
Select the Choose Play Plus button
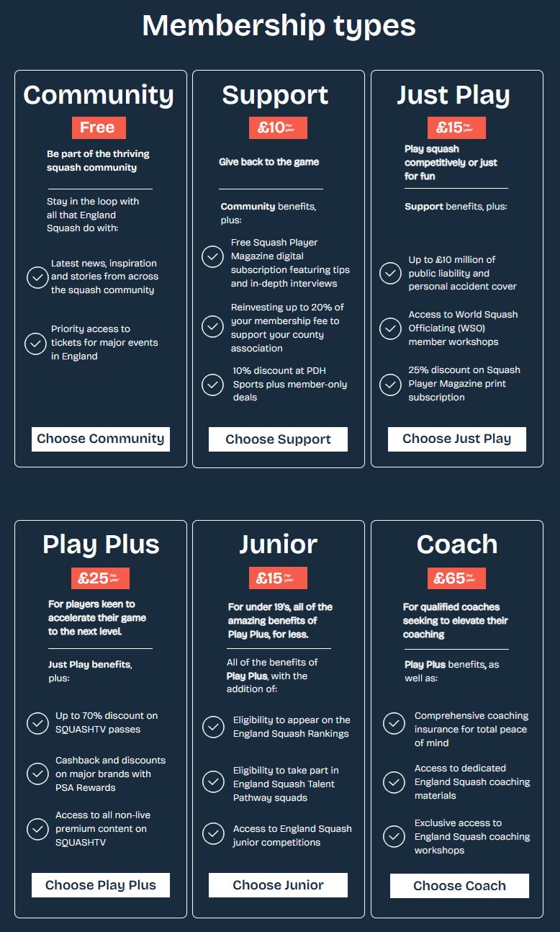click(101, 885)
